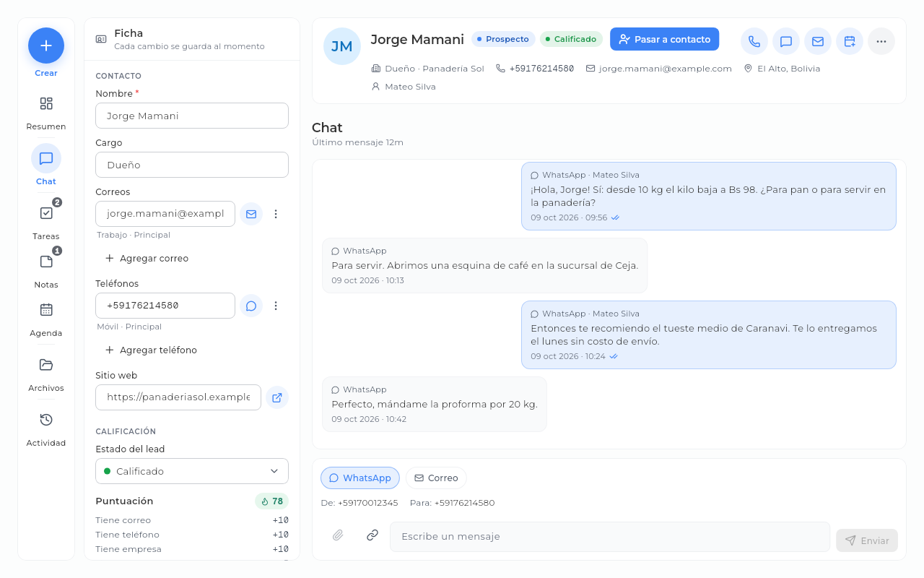Select the WhatsApp channel tab

[359, 478]
